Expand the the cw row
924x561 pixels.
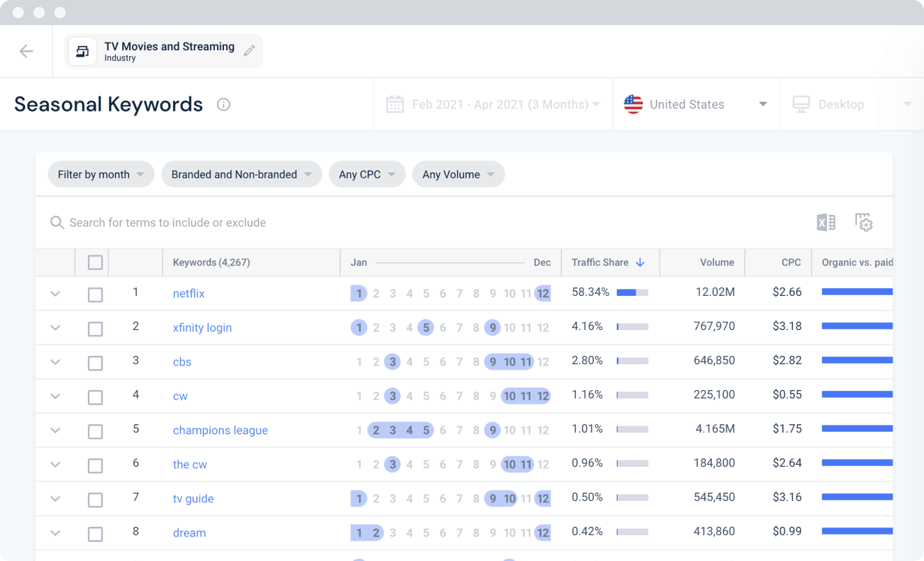[x=55, y=465]
